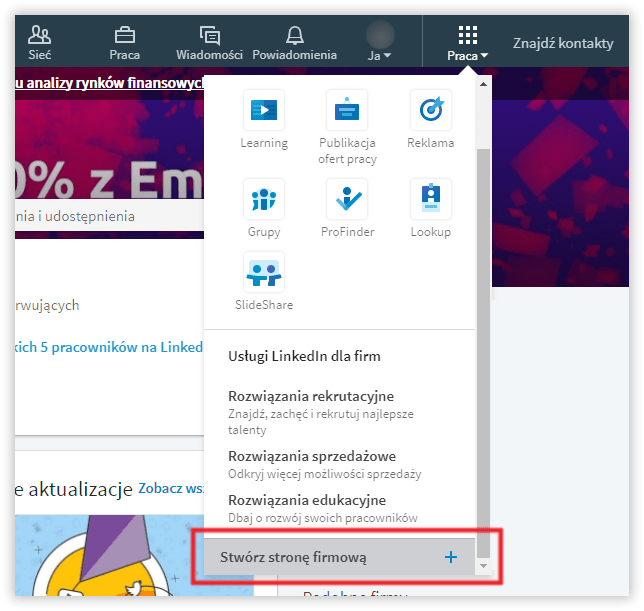644x611 pixels.
Task: Click the 'Usługi LinkedIn dla firm' heading
Action: 304,356
